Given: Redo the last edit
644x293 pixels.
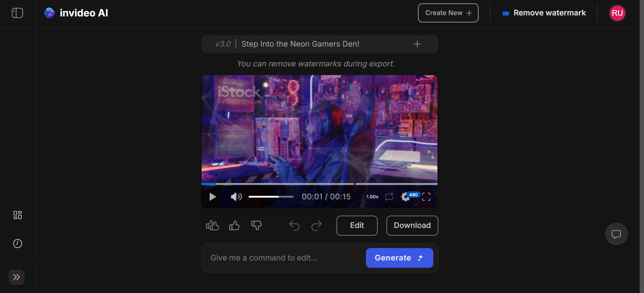Looking at the screenshot, I should point(316,226).
